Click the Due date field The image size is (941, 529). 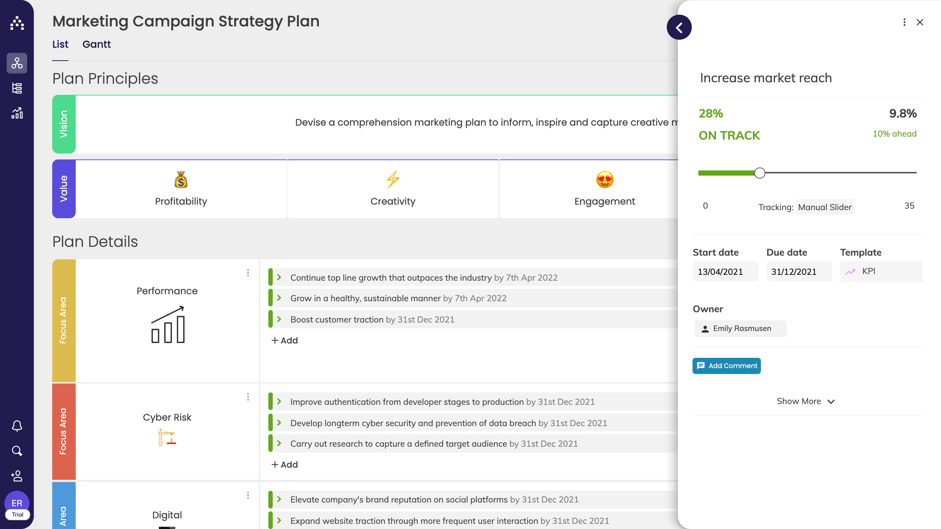point(798,272)
